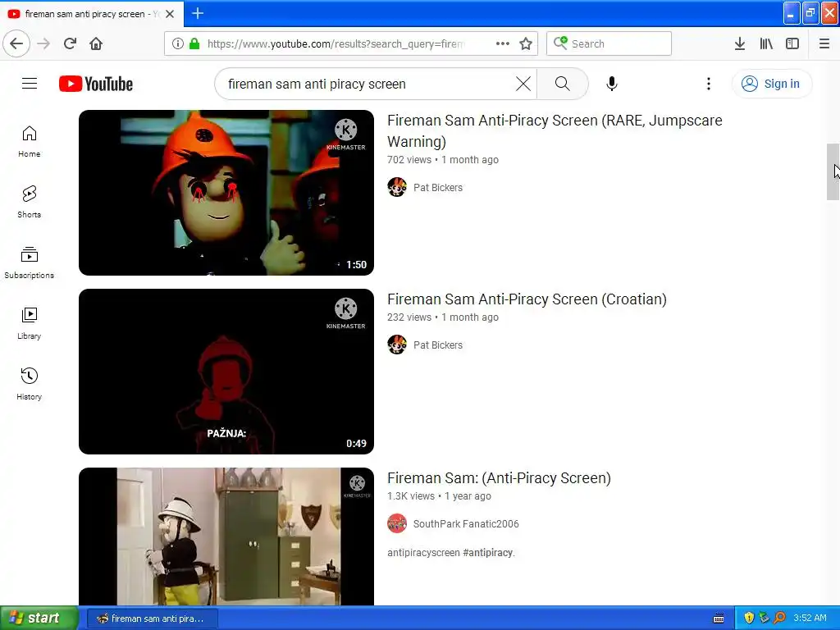This screenshot has width=840, height=630.
Task: Open the Windows start button
Action: (39, 618)
